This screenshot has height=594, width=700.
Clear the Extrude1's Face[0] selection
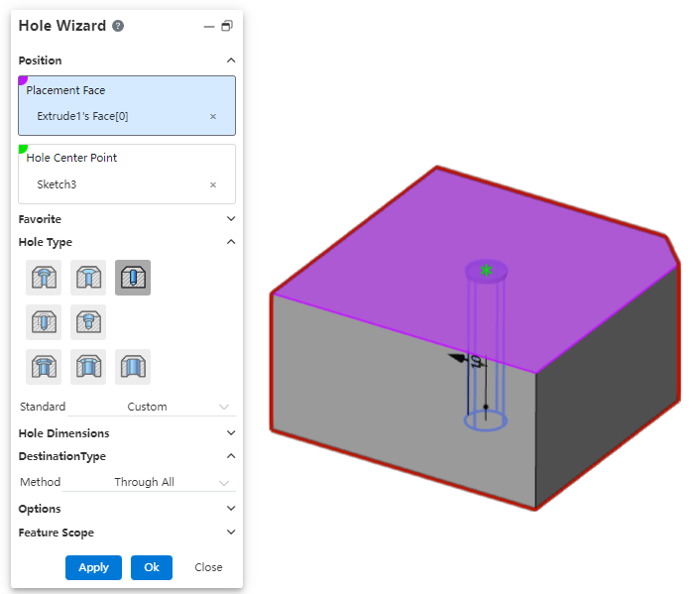[x=212, y=117]
